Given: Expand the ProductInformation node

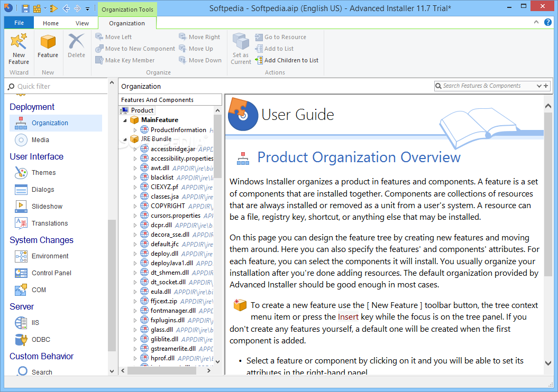Looking at the screenshot, I should point(135,130).
